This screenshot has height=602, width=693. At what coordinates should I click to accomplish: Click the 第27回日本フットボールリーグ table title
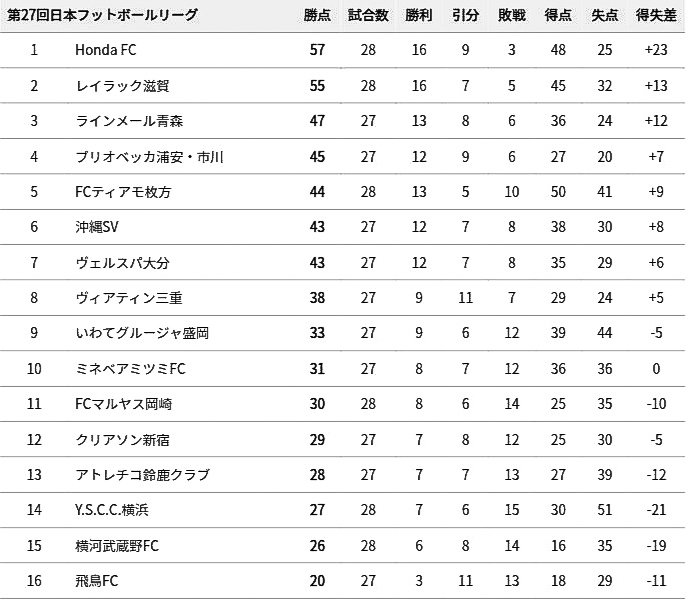point(102,16)
